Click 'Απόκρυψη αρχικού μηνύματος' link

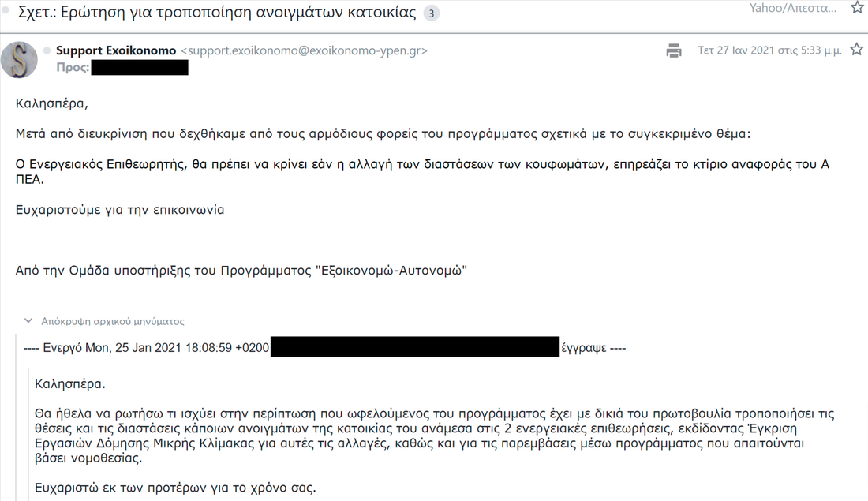tap(112, 322)
